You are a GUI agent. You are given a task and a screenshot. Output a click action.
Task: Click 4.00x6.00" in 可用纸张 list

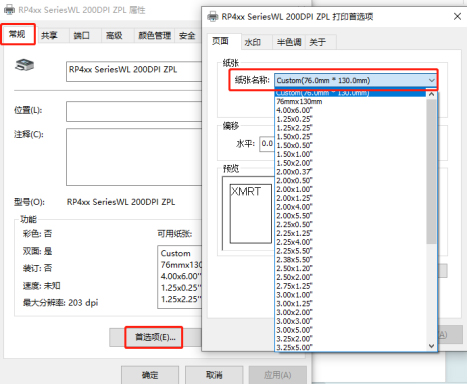[181, 276]
